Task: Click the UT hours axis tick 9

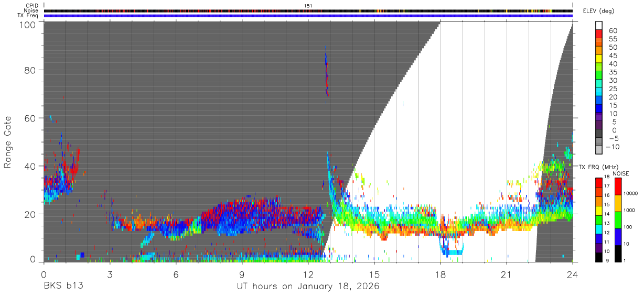Action: pyautogui.click(x=242, y=274)
